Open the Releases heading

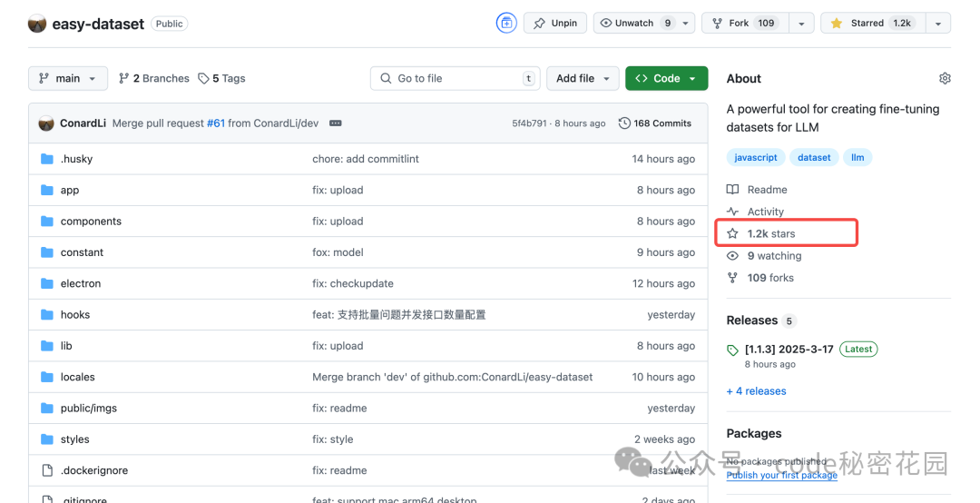(x=752, y=321)
